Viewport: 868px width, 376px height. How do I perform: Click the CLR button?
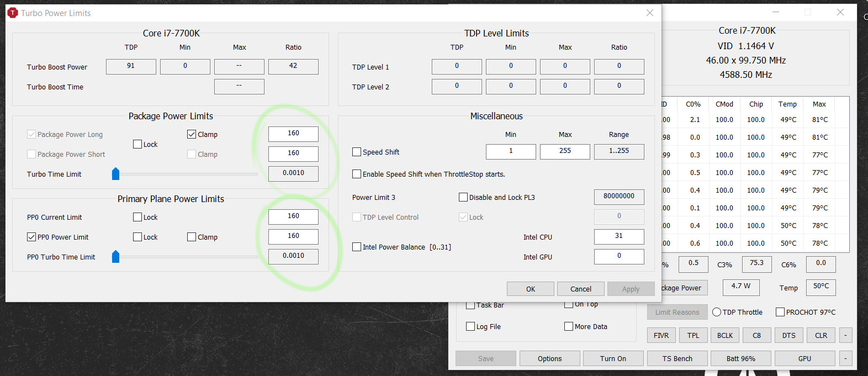tap(821, 335)
